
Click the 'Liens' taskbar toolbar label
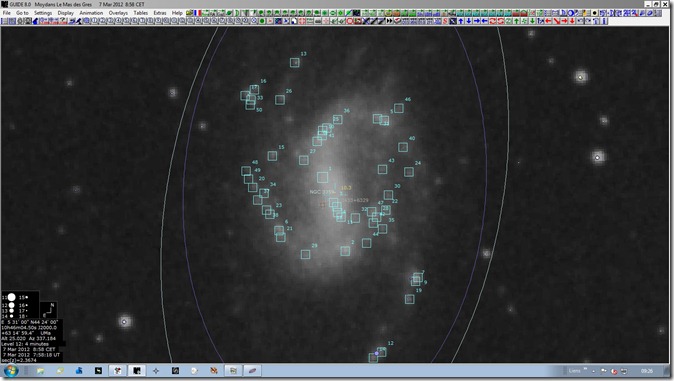pyautogui.click(x=574, y=371)
